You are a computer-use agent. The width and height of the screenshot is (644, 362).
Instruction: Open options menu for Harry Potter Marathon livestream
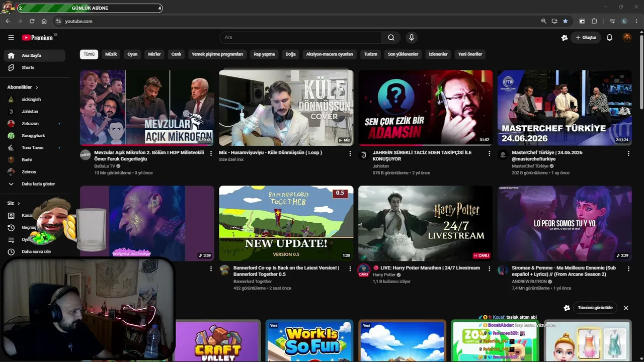pos(490,269)
